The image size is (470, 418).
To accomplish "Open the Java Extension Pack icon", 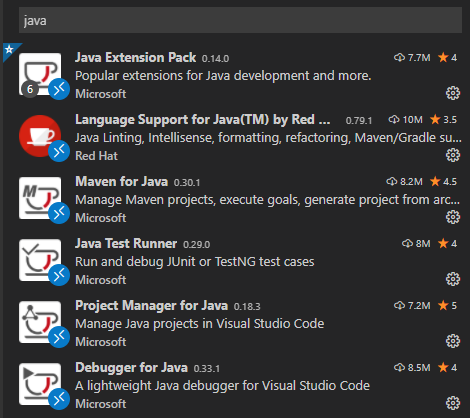I will tap(40, 74).
